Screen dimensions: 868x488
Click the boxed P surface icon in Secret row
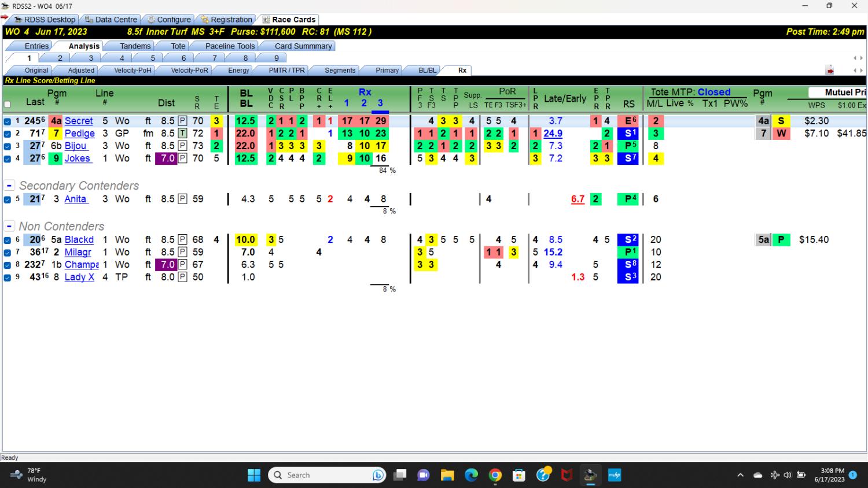(x=182, y=121)
